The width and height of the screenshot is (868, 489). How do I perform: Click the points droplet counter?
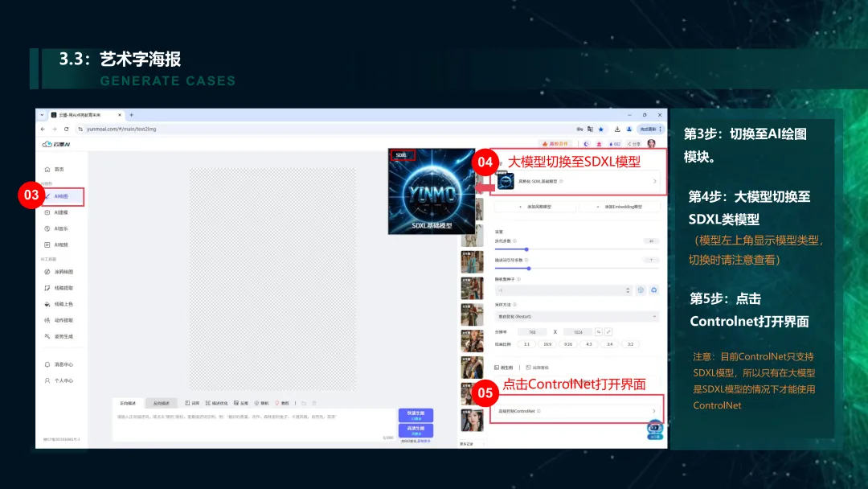[615, 144]
